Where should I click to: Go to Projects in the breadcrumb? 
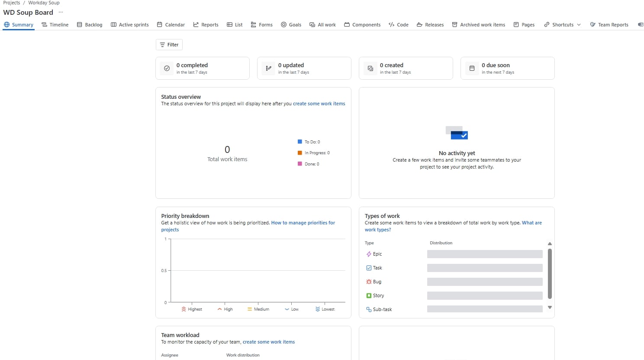[x=12, y=3]
